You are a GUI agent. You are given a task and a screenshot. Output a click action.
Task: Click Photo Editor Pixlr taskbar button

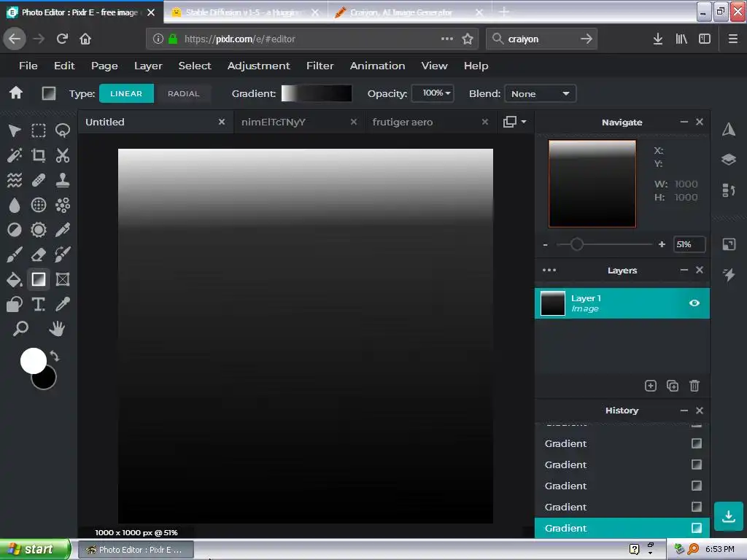(x=135, y=550)
